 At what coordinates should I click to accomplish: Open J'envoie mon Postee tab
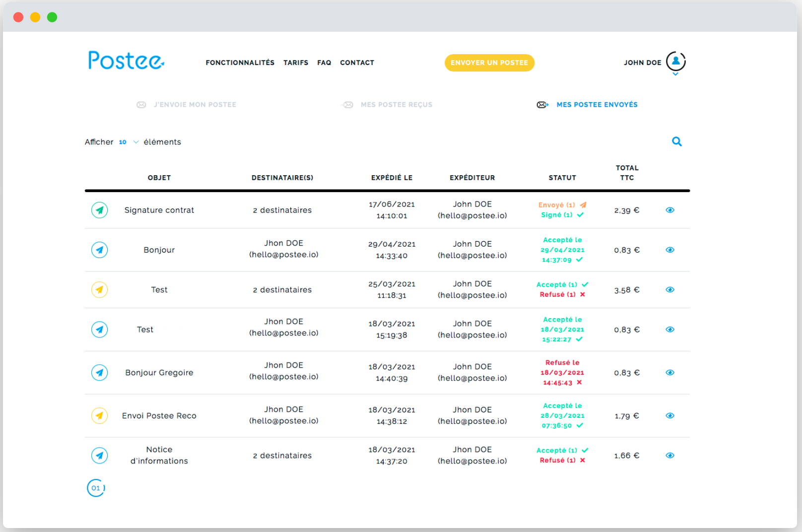(x=195, y=105)
